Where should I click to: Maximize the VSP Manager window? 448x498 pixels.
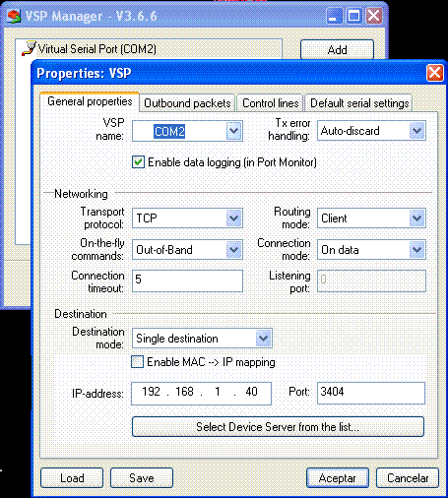pyautogui.click(x=353, y=16)
